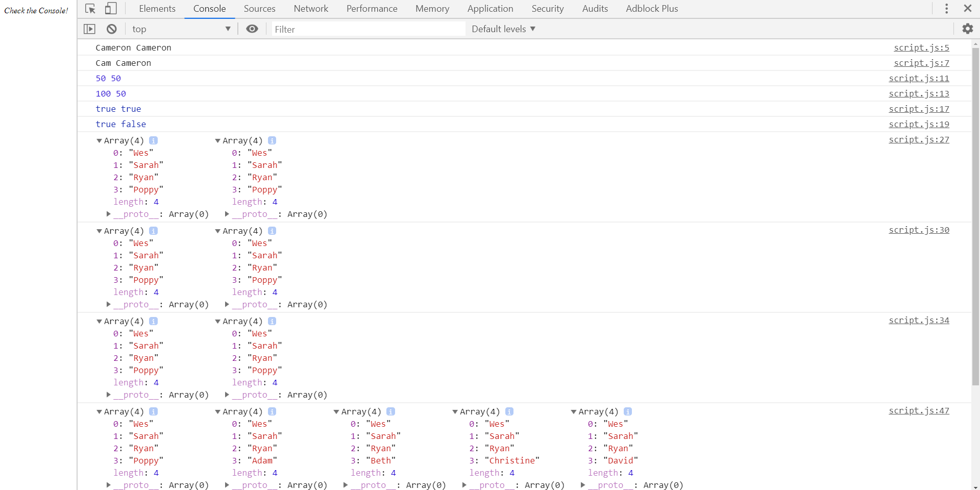The height and width of the screenshot is (490, 980).
Task: Click info icon beside the "Christine" array header
Action: (x=509, y=411)
